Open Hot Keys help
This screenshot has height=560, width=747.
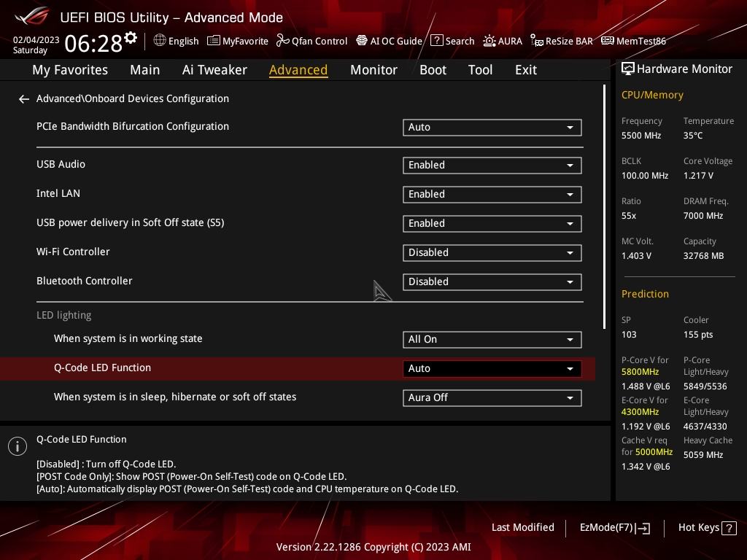coord(708,528)
